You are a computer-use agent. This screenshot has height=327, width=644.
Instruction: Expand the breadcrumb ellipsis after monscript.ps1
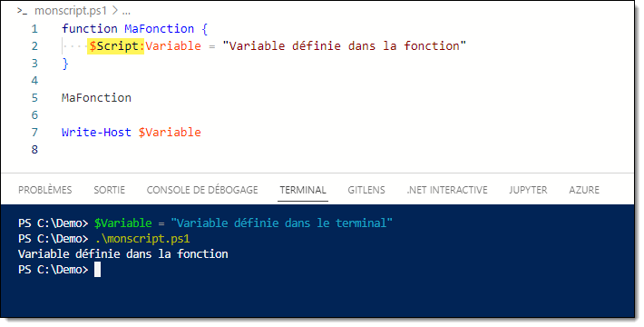(126, 11)
